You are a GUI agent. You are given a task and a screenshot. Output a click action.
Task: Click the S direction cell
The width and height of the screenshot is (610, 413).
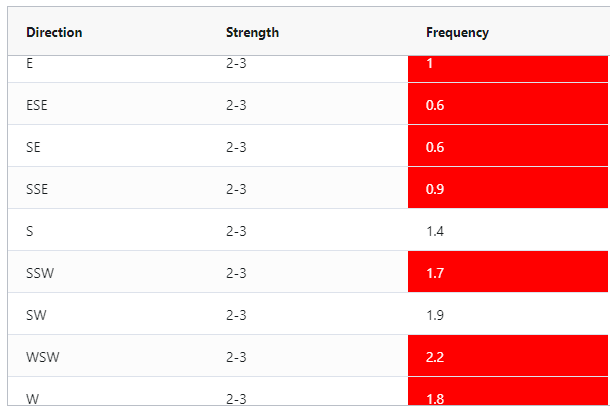click(x=30, y=231)
